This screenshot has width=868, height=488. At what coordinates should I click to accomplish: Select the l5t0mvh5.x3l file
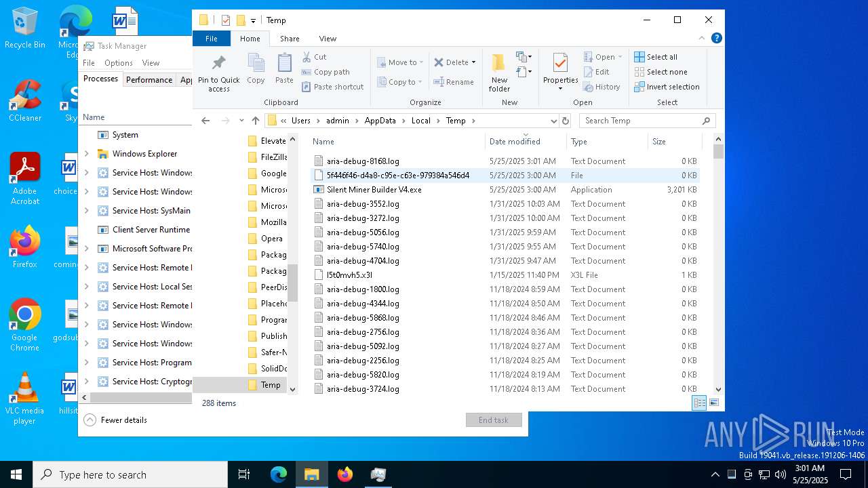pyautogui.click(x=349, y=275)
